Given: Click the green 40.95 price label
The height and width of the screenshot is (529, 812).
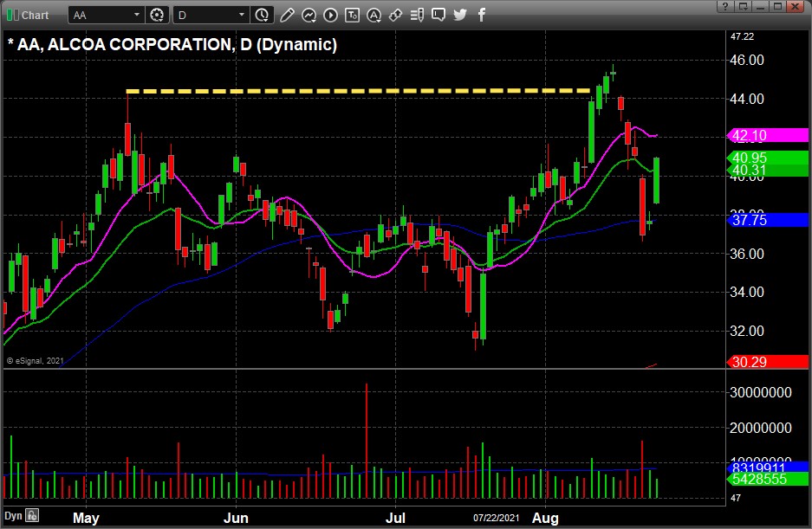Looking at the screenshot, I should [768, 158].
